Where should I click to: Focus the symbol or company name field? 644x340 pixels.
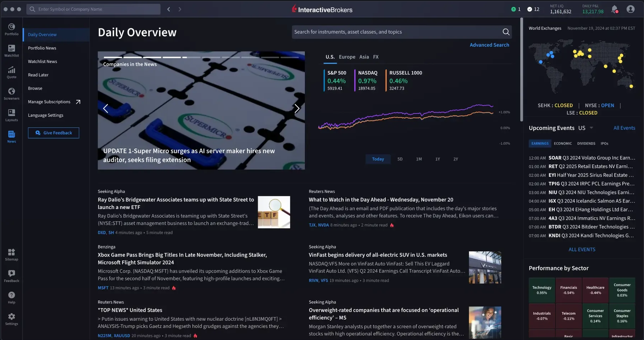pos(93,9)
